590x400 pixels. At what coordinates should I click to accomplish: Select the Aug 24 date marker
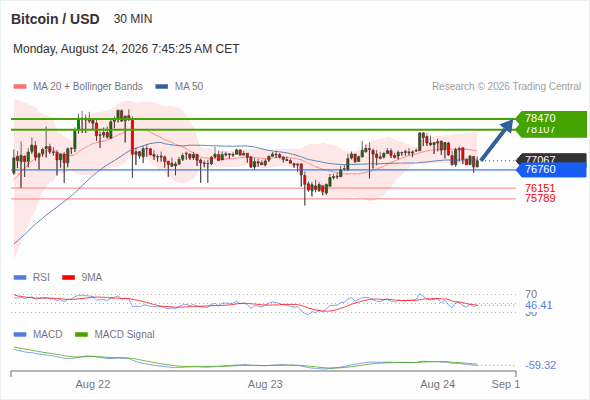(x=437, y=384)
